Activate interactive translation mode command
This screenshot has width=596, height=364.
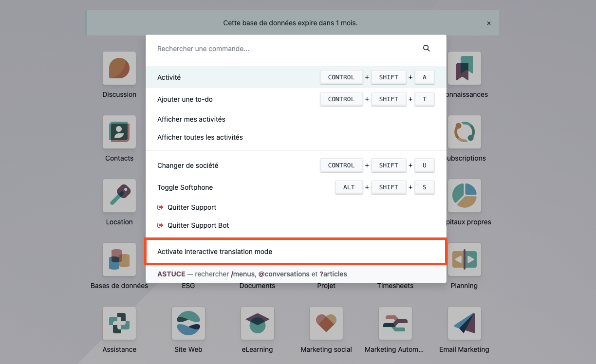pyautogui.click(x=296, y=252)
